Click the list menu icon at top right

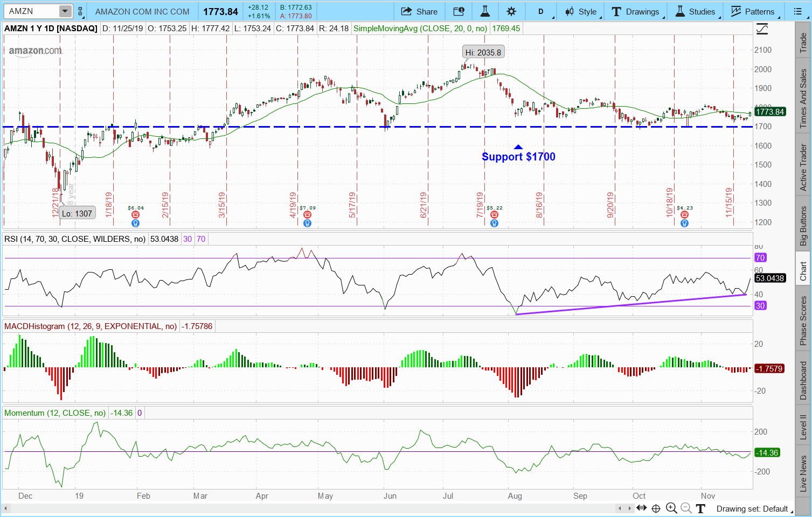(x=798, y=11)
